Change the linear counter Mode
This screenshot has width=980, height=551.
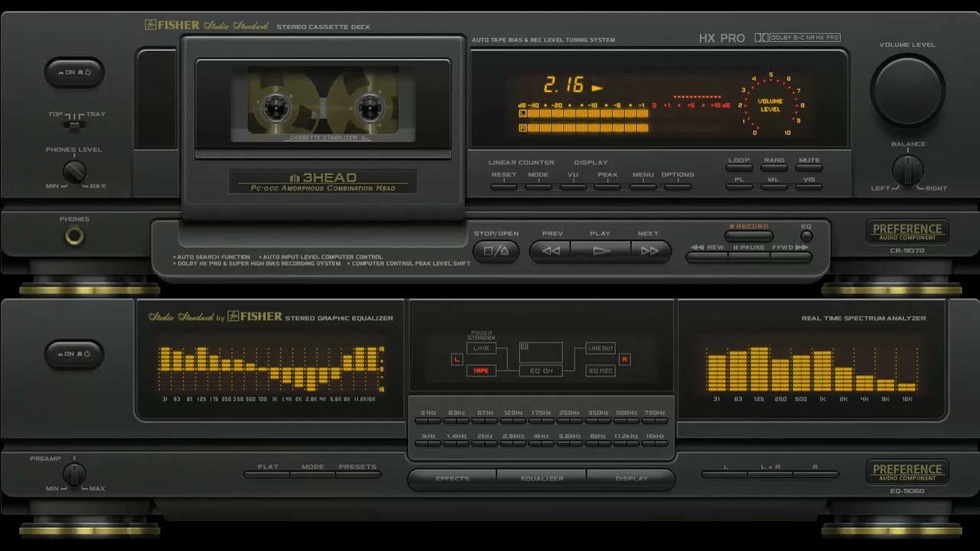tap(538, 186)
